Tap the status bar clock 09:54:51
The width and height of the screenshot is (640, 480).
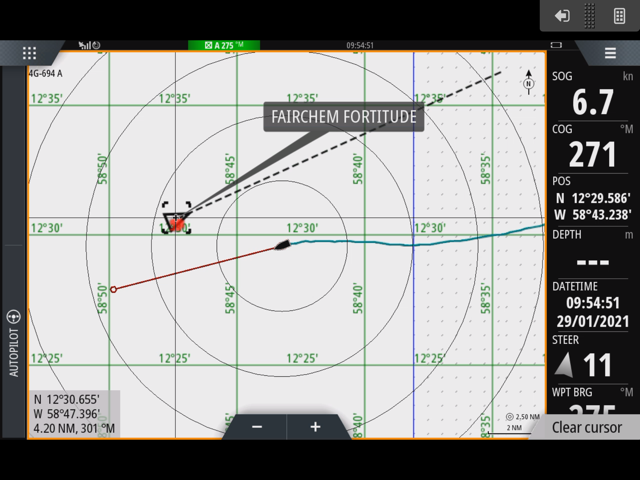coord(360,45)
